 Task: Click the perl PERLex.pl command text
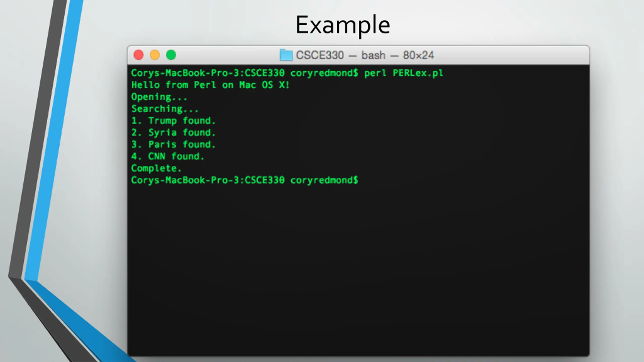[x=404, y=73]
